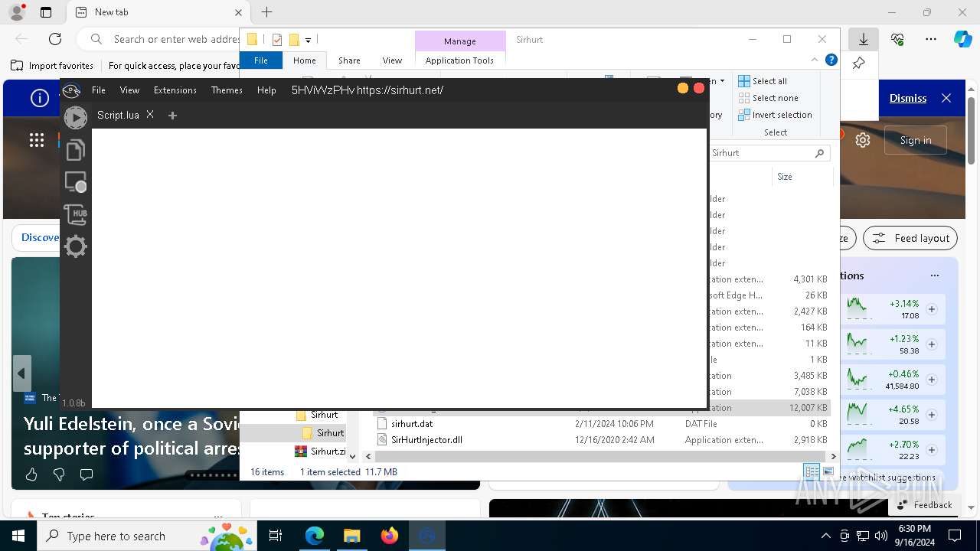Click Sign in button on Edge page

point(916,140)
